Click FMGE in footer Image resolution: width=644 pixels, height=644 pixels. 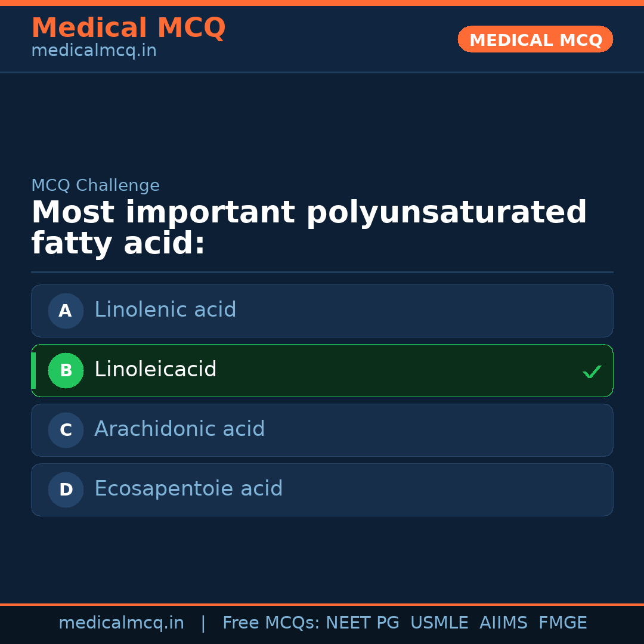click(562, 623)
